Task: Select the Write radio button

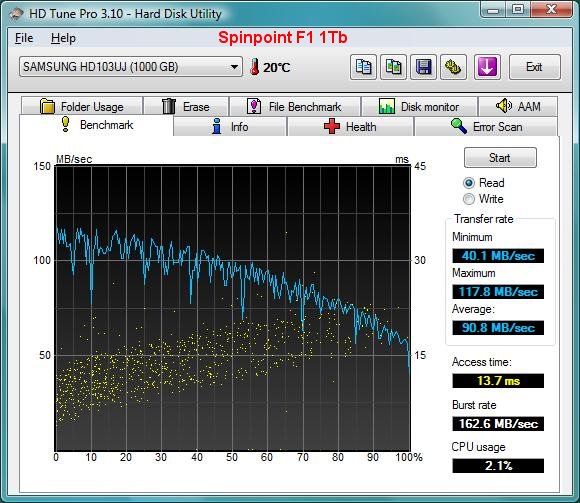Action: [x=469, y=199]
